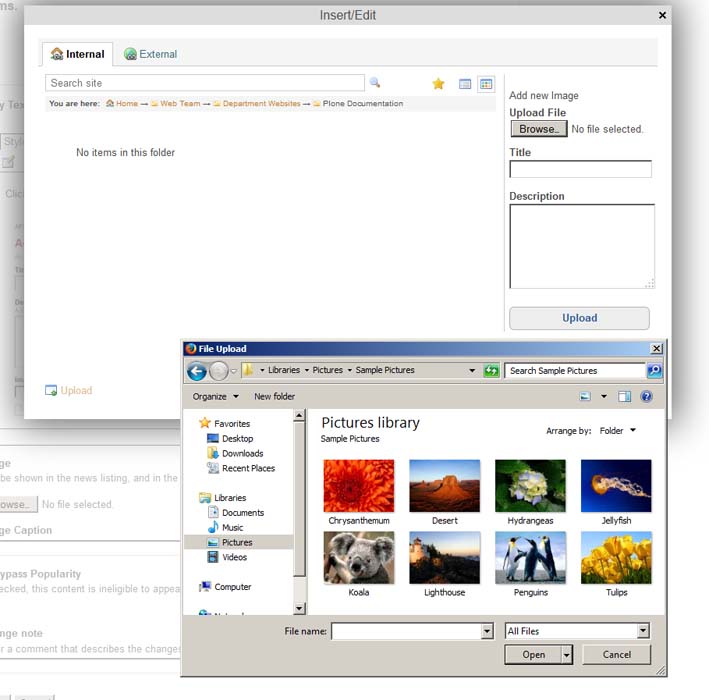
Task: Expand the All Files type dropdown
Action: click(x=643, y=631)
